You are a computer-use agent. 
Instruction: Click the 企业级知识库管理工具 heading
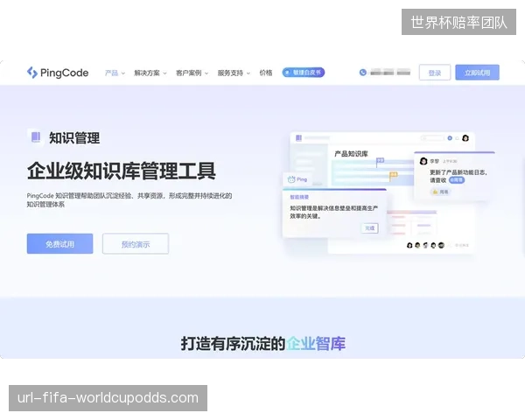tap(122, 171)
